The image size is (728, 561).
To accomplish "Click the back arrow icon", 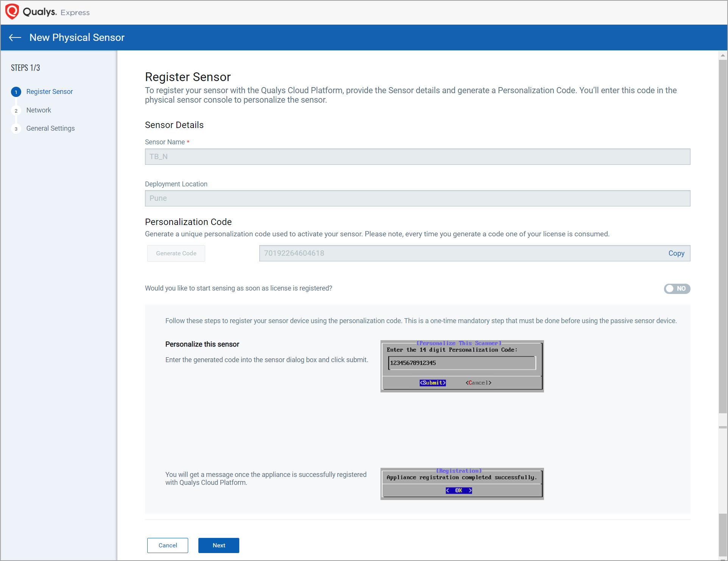I will coord(15,38).
